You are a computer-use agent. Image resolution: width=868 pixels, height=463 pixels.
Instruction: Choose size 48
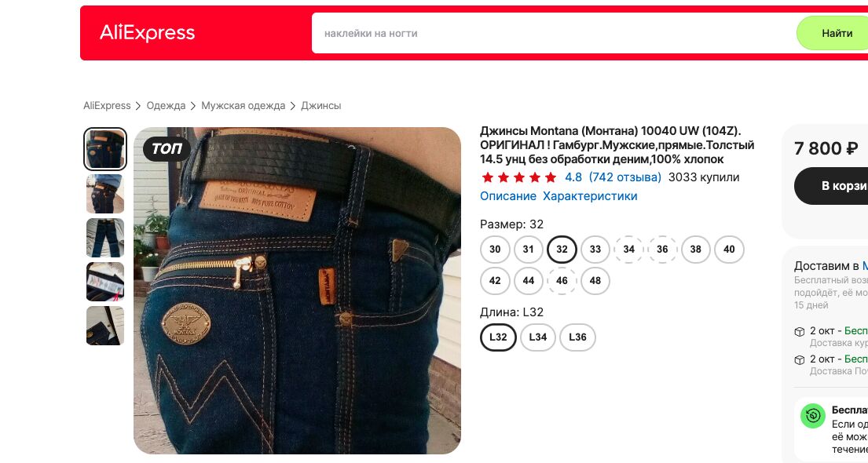pos(595,280)
